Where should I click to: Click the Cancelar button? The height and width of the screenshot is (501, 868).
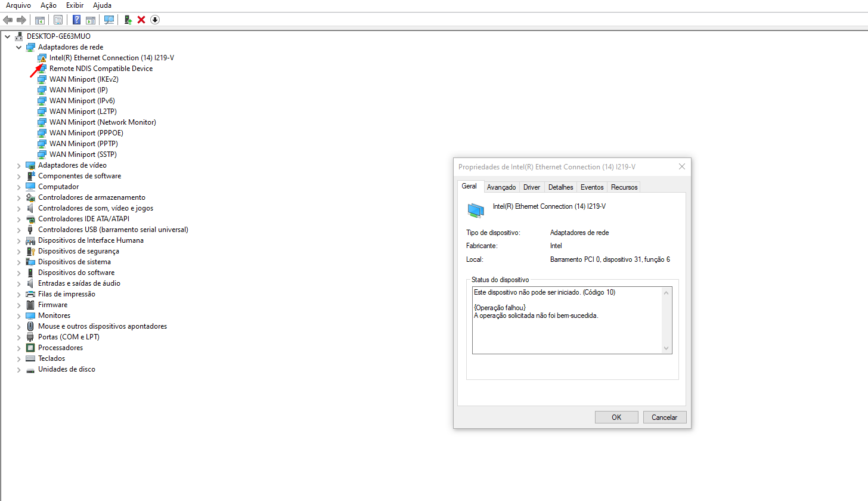point(664,417)
